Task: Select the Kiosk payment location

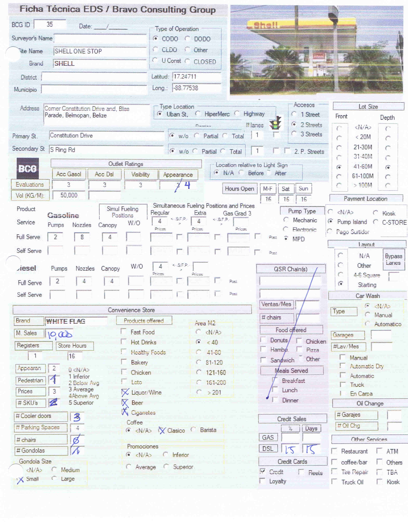Action: 375,213
